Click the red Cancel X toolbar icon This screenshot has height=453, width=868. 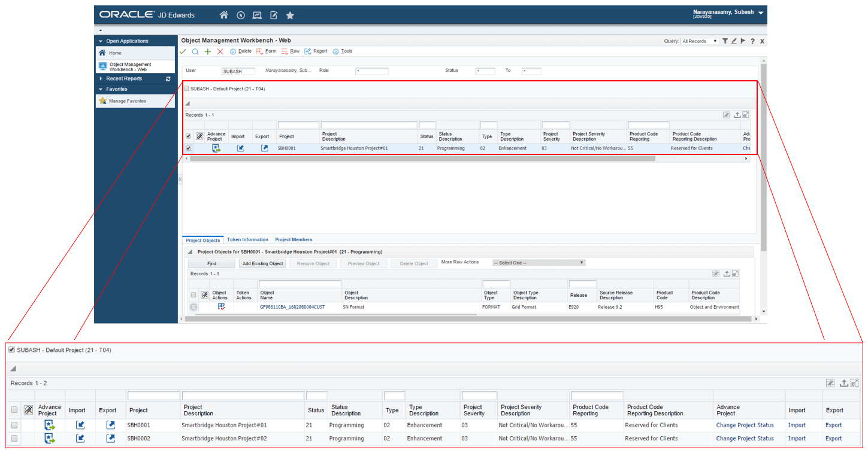click(x=220, y=52)
